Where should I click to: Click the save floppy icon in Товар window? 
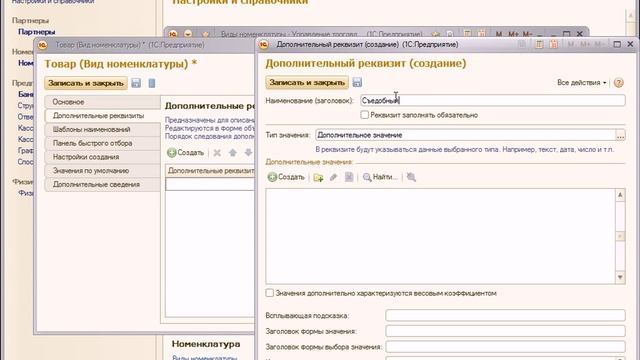[x=136, y=83]
